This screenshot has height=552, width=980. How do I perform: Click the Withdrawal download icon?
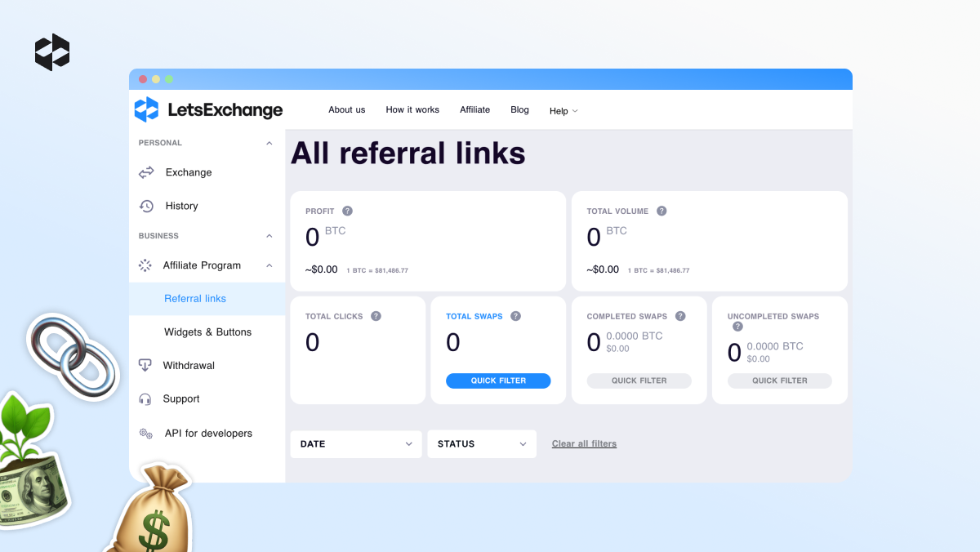(145, 365)
